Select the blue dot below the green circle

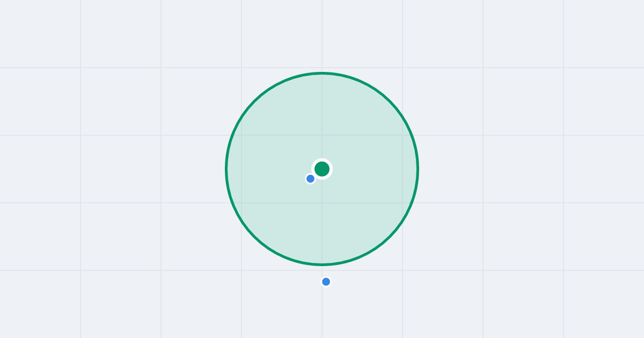tap(326, 282)
